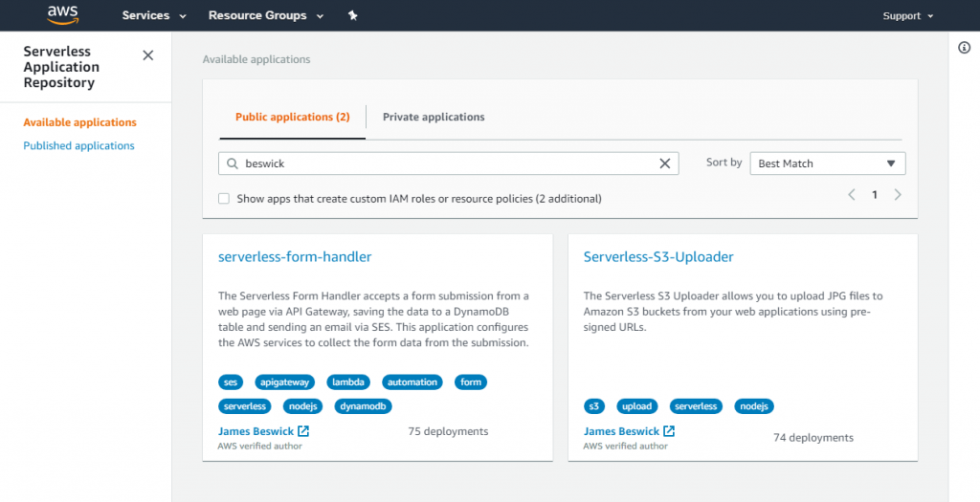
Task: Expand the Services menu
Action: (x=154, y=15)
